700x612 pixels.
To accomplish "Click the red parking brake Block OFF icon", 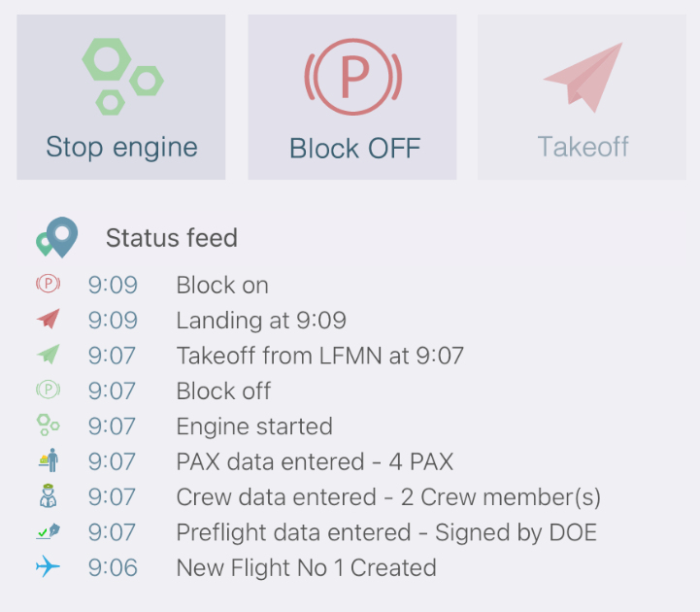I will click(x=353, y=77).
